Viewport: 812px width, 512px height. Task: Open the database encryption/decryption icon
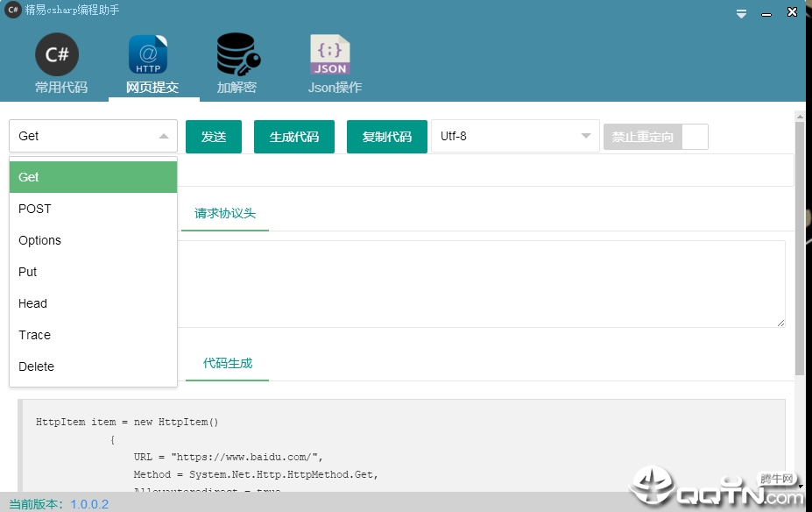[238, 54]
